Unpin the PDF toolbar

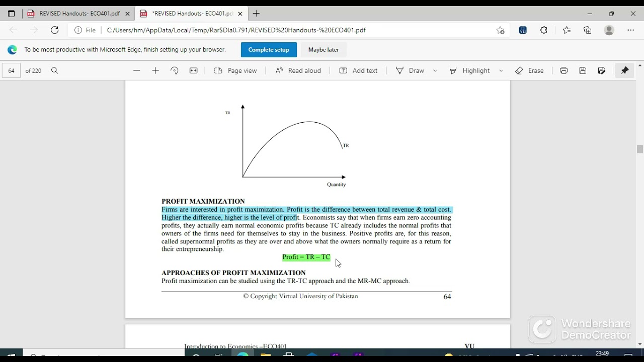tap(625, 71)
